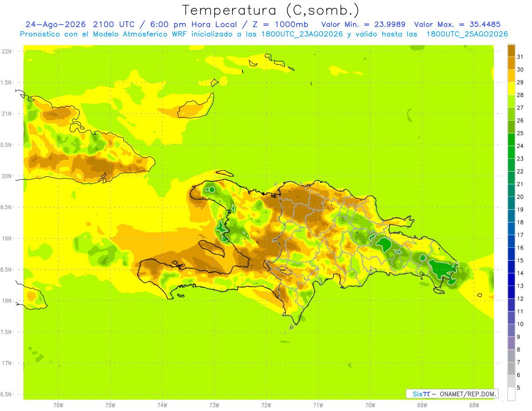Image resolution: width=532 pixels, height=411 pixels.
Task: Click the '19N' latitude label
Action: click(6, 238)
